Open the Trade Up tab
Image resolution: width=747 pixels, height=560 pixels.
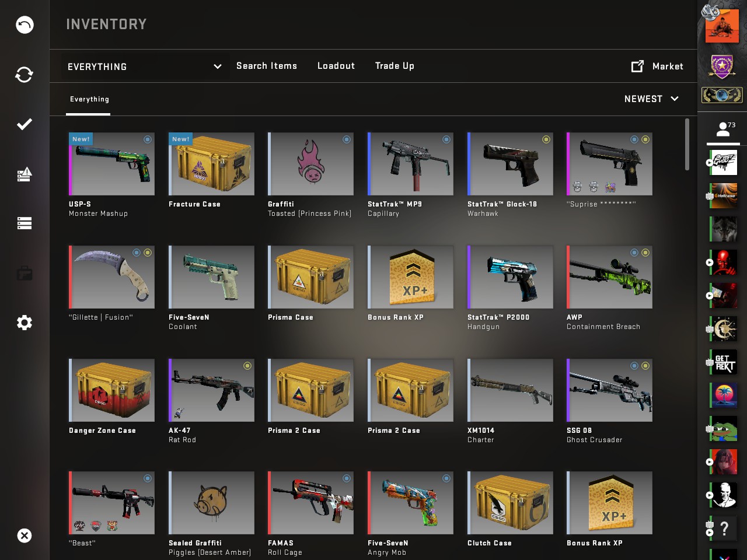point(395,66)
